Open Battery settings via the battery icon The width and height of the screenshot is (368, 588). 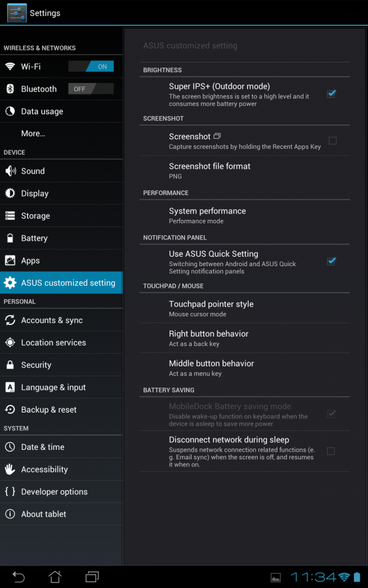(x=11, y=238)
